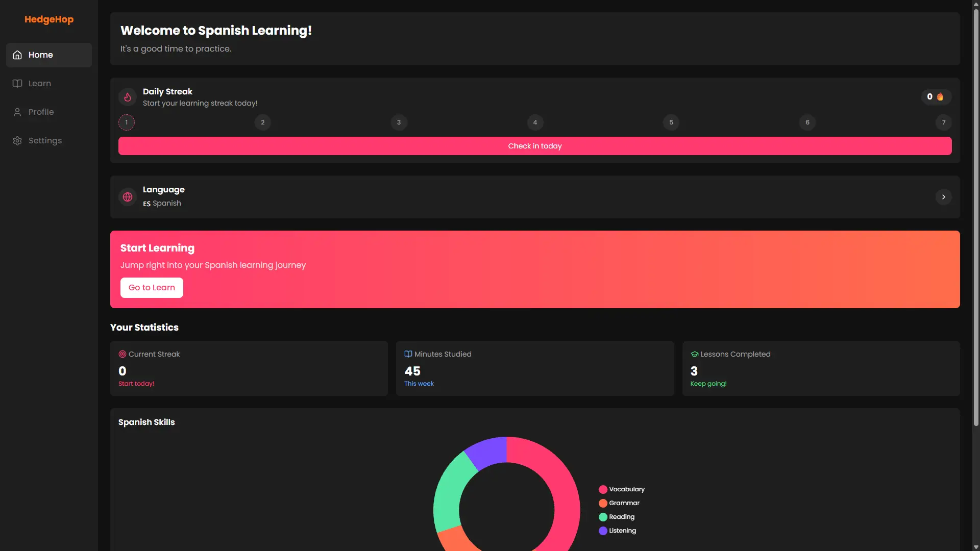Click the This week label
Image resolution: width=980 pixels, height=551 pixels.
point(419,384)
